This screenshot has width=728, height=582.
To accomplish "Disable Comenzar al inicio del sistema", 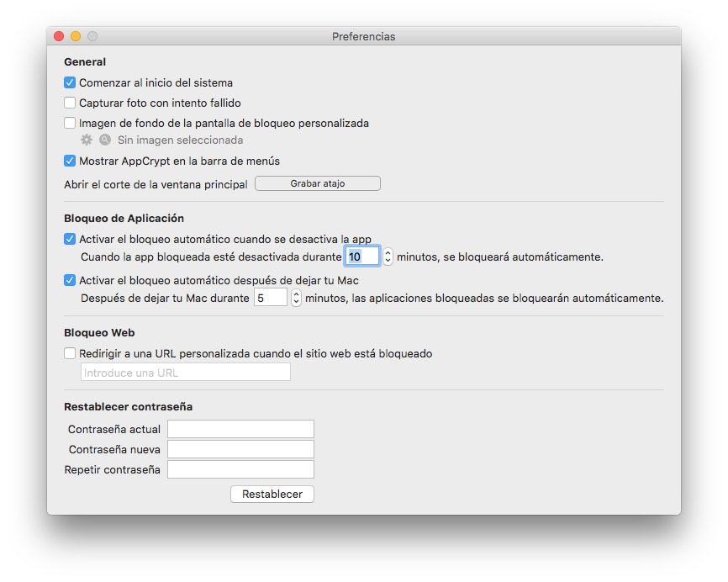I will [x=70, y=83].
